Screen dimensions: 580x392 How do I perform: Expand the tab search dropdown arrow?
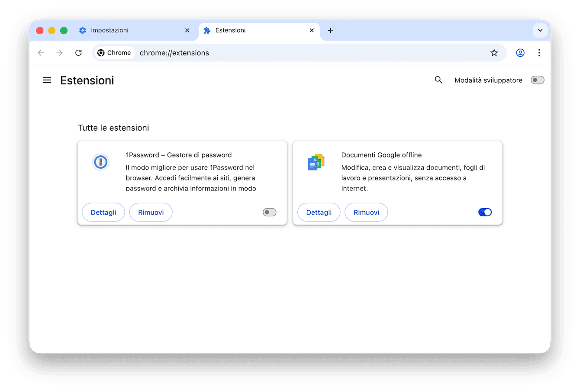[540, 30]
